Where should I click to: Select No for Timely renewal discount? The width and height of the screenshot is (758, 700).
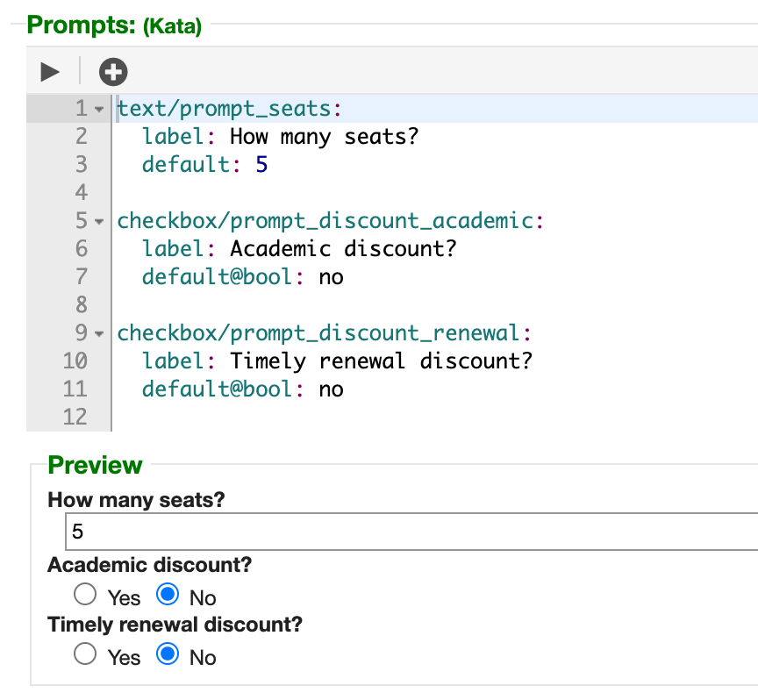click(x=168, y=654)
